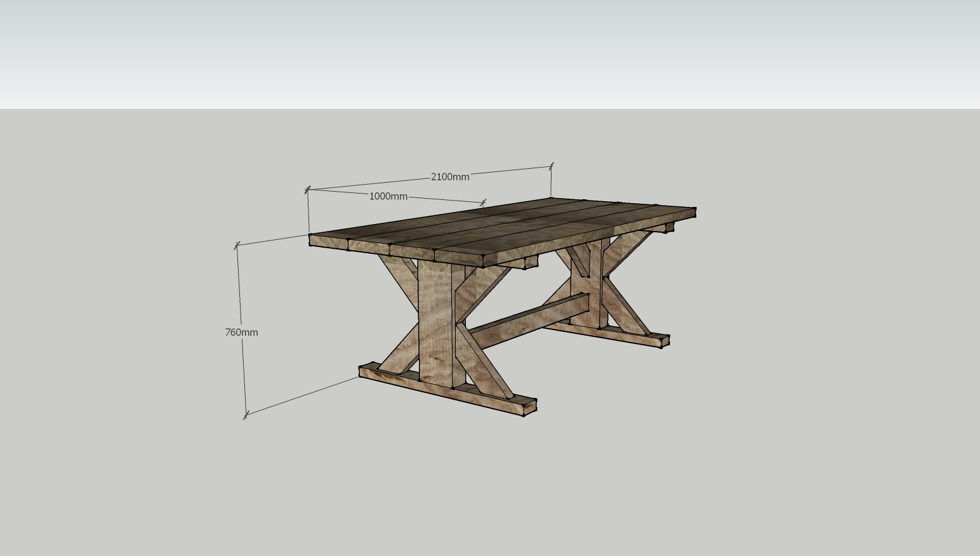This screenshot has height=556, width=980.
Task: Select the 1000mm width dimension label
Action: point(388,197)
